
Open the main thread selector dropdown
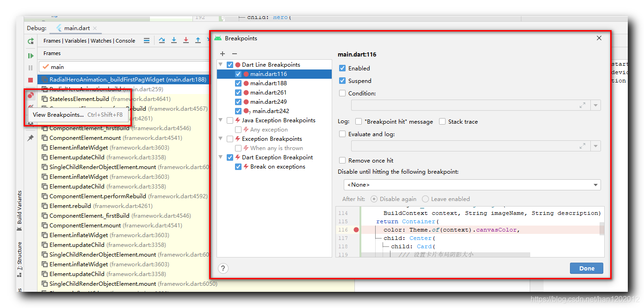coord(124,67)
